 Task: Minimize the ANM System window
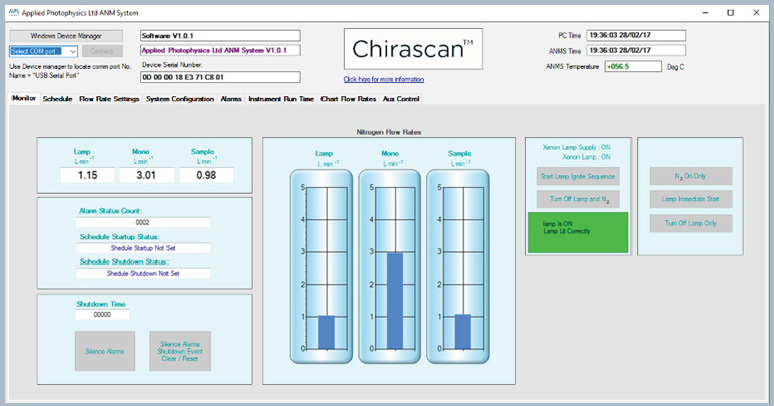(x=705, y=13)
